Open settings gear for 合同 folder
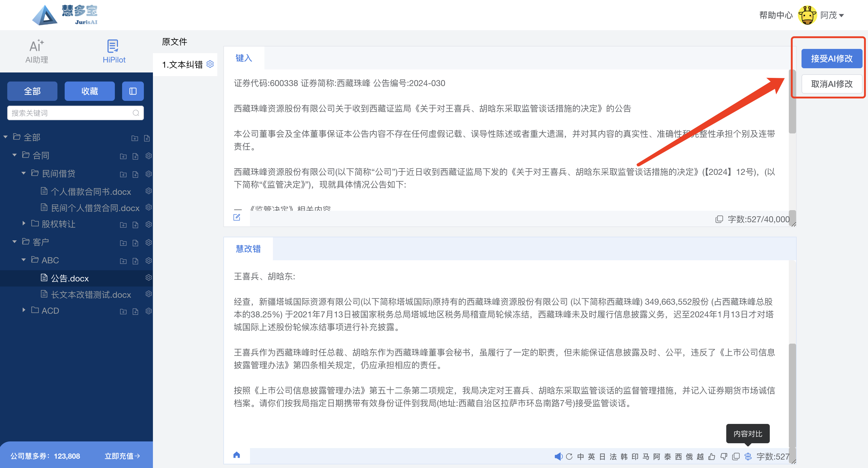 pos(149,155)
